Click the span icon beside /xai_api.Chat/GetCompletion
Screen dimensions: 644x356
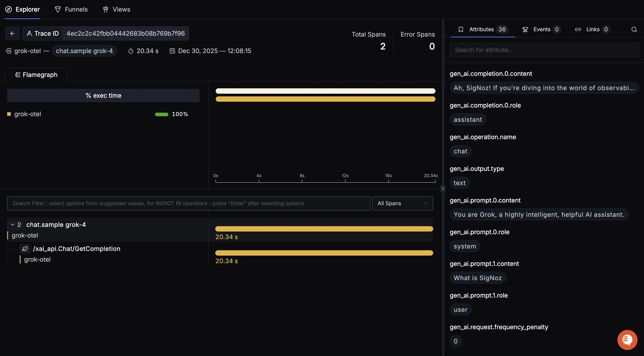[x=25, y=249]
